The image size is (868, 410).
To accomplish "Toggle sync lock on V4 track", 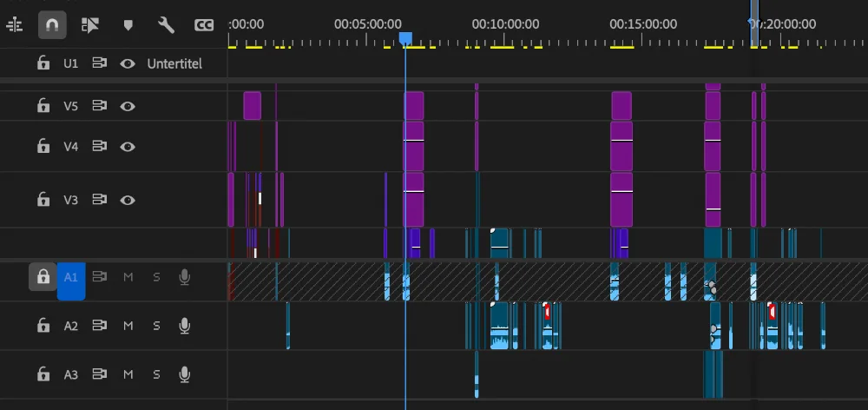I will pos(100,146).
